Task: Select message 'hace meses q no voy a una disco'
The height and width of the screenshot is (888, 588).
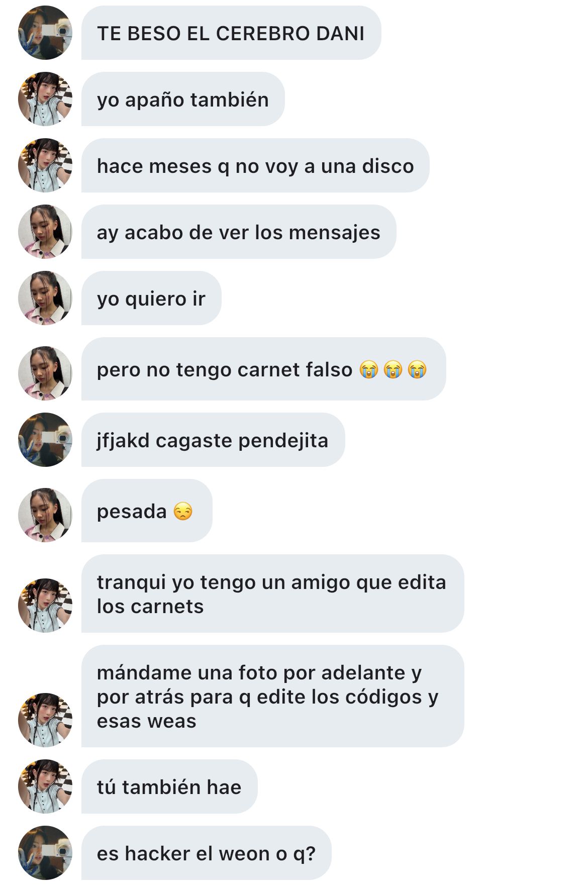Action: click(x=255, y=165)
